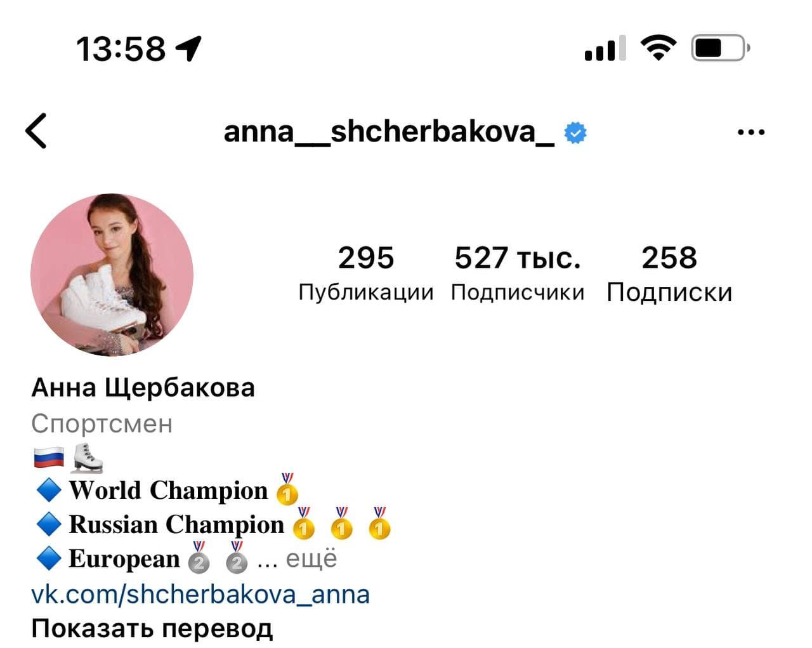
Task: Tap the Wi-Fi status icon
Action: pyautogui.click(x=658, y=48)
